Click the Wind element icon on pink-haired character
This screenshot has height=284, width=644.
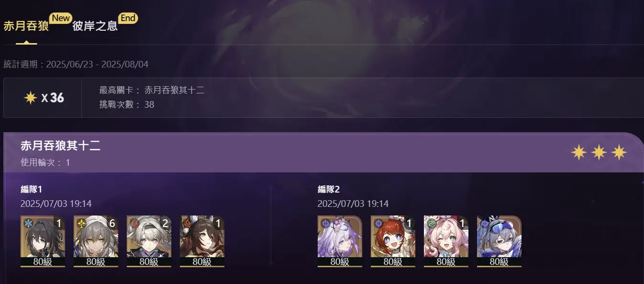point(431,223)
